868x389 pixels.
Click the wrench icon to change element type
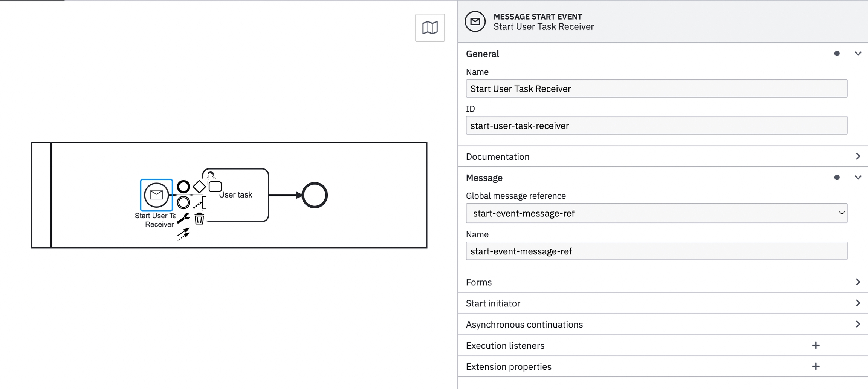(183, 218)
